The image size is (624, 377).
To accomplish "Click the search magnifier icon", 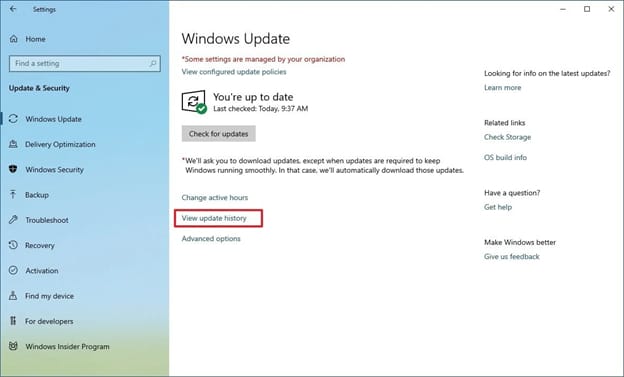I will [x=153, y=63].
